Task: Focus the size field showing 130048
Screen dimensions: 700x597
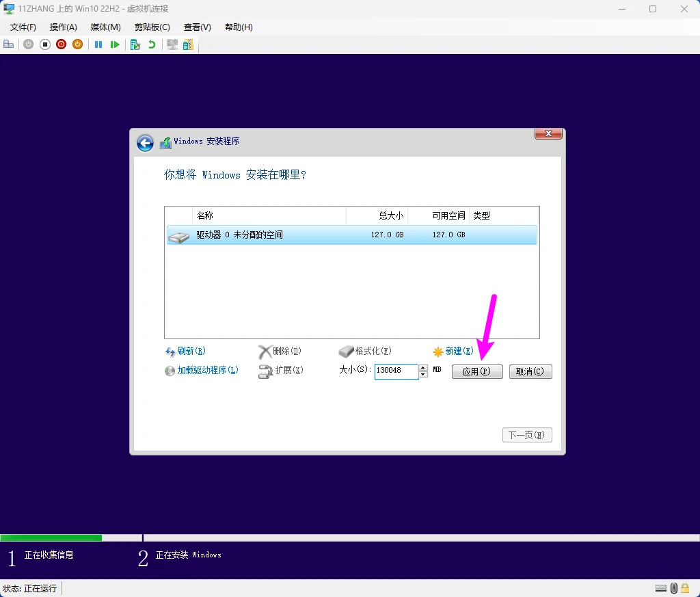Action: coord(396,371)
